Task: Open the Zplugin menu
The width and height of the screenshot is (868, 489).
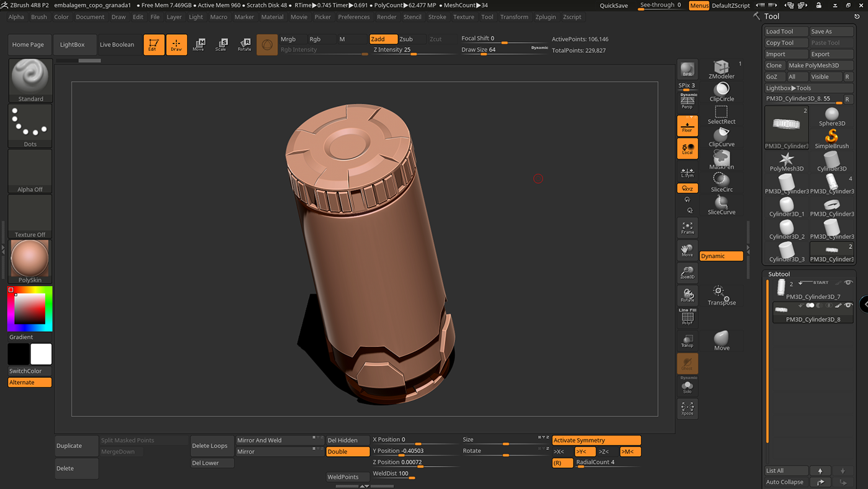Action: coord(546,17)
